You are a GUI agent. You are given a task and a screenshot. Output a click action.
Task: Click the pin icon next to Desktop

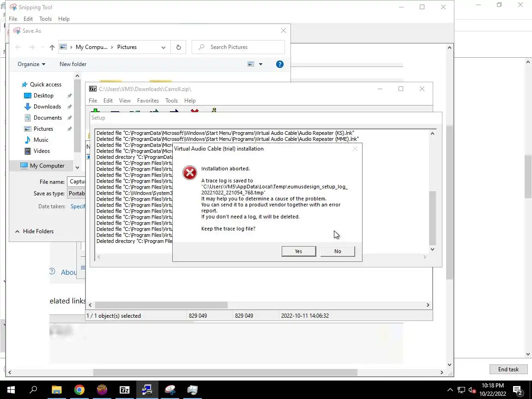[x=69, y=96]
